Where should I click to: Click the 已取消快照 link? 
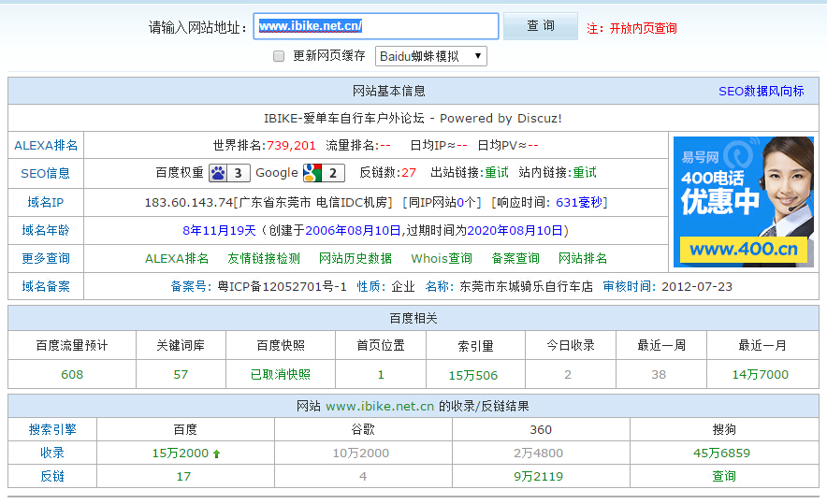click(x=281, y=375)
